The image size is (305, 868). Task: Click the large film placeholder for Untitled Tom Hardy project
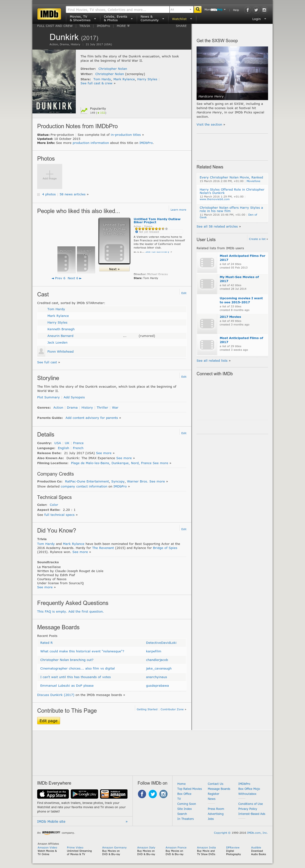pyautogui.click(x=114, y=241)
